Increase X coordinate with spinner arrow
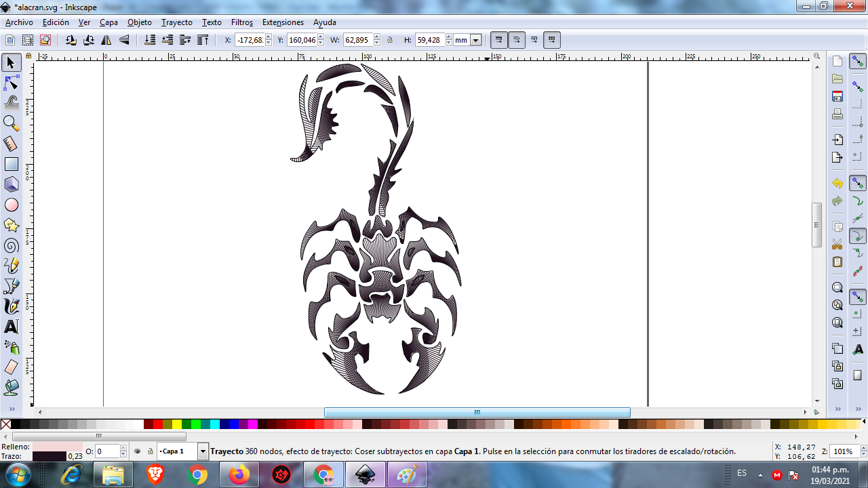Image resolution: width=868 pixels, height=488 pixels. (269, 37)
